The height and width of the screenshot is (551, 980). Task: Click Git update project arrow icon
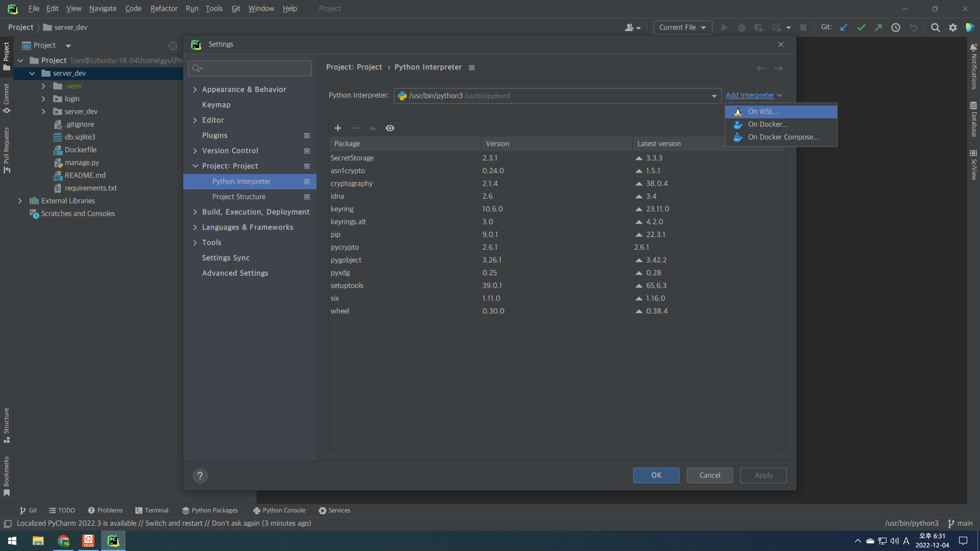tap(844, 28)
